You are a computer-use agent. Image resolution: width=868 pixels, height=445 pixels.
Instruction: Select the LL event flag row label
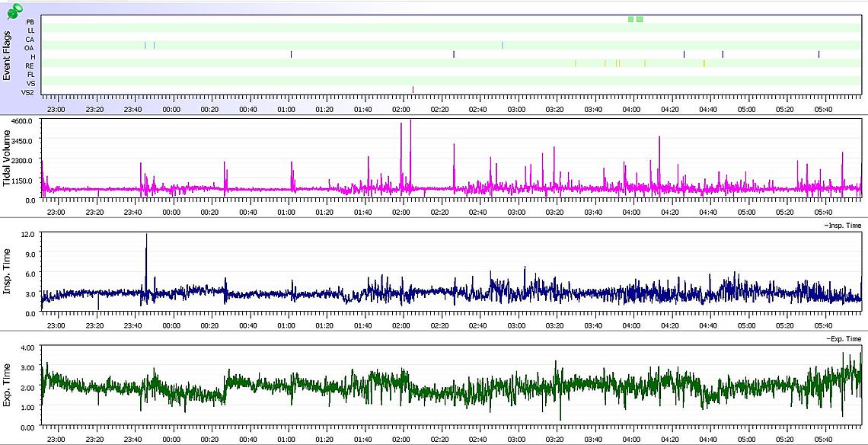31,31
